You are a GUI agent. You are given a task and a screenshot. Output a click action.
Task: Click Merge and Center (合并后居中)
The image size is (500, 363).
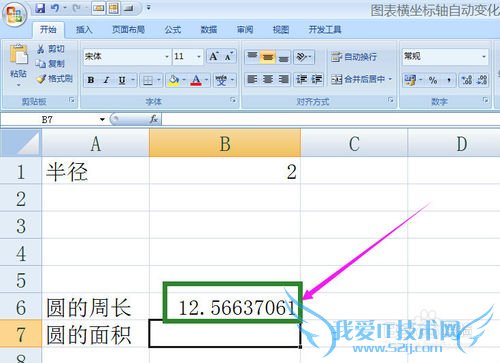click(357, 79)
